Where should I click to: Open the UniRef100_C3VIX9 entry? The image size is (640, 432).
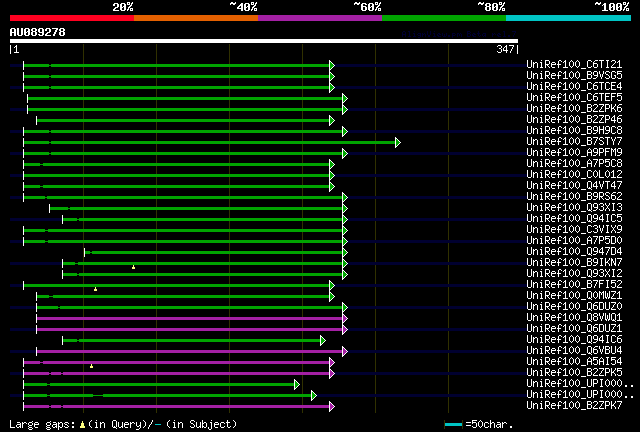point(574,229)
